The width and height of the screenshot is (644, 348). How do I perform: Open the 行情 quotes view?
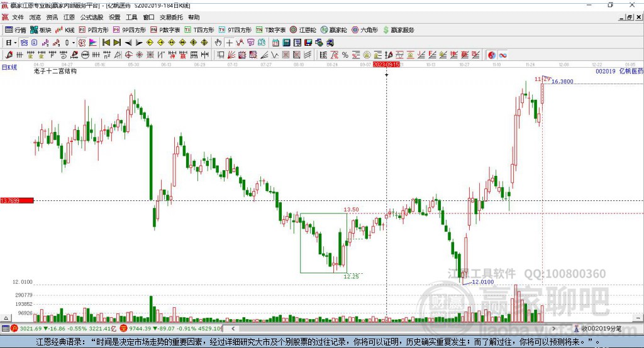[16, 30]
